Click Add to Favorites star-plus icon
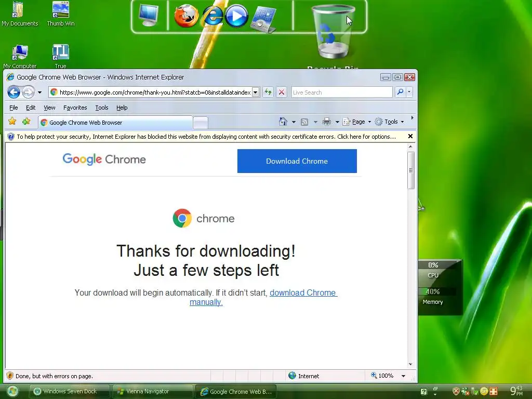 (26, 121)
